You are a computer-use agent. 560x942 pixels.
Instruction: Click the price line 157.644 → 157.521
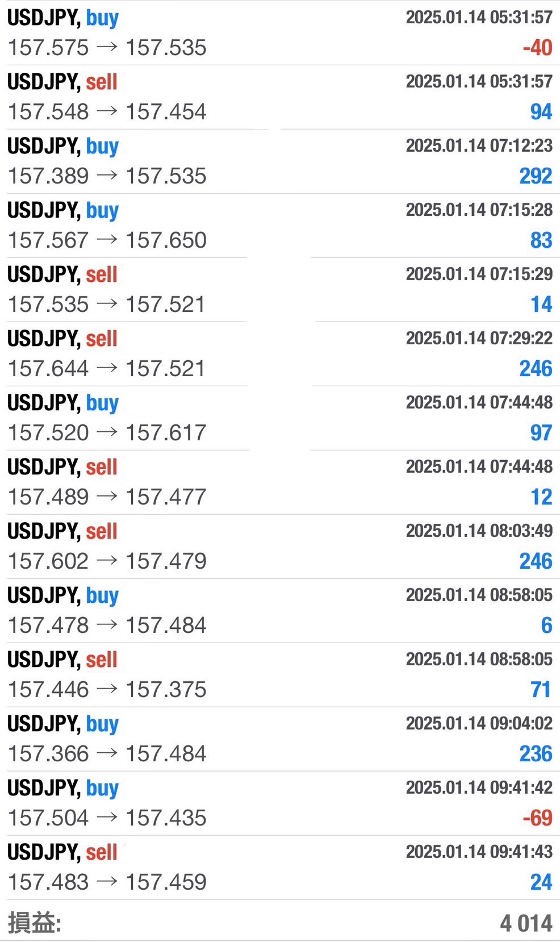107,369
